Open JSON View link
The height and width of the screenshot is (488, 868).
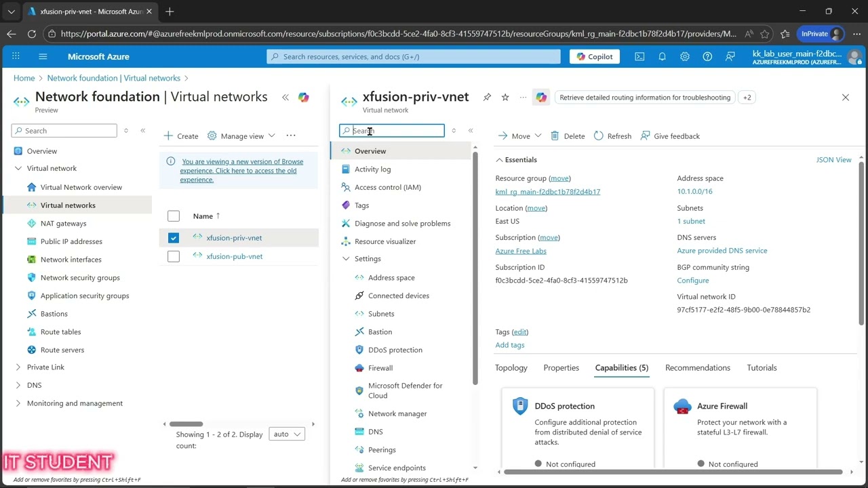pyautogui.click(x=833, y=160)
